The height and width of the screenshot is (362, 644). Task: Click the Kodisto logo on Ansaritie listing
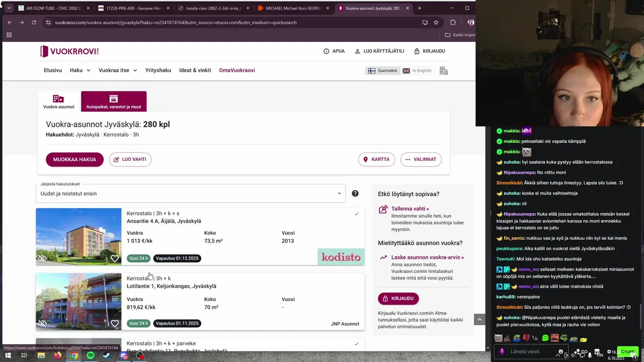coord(341,257)
